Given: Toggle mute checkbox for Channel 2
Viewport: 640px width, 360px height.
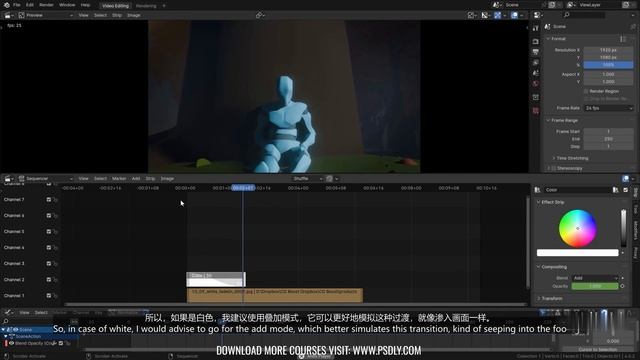Looking at the screenshot, I should coord(49,280).
